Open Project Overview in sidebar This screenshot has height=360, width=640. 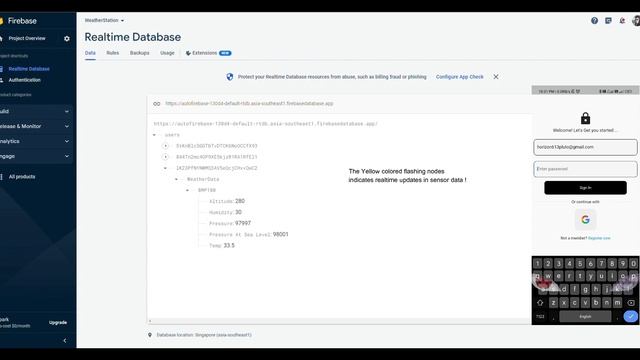(27, 38)
